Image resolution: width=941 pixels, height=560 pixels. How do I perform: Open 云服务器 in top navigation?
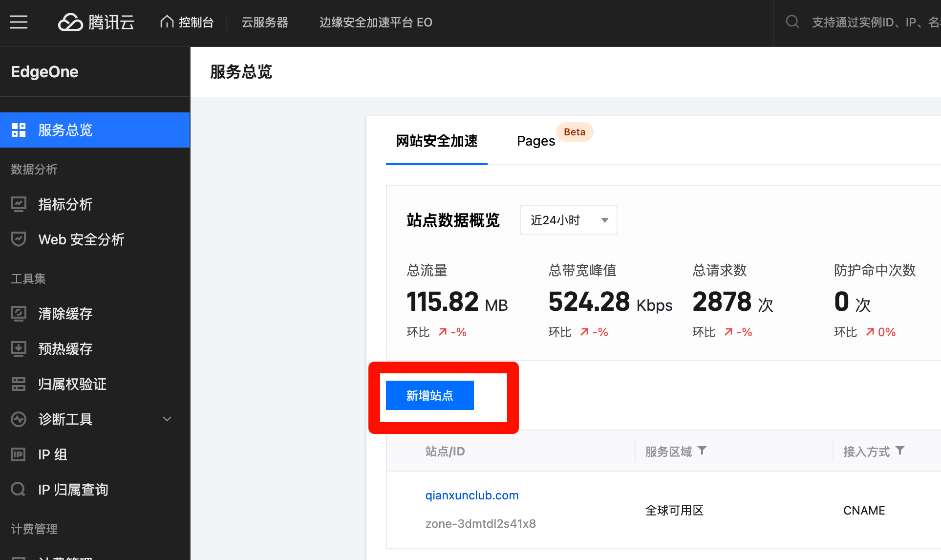point(265,22)
